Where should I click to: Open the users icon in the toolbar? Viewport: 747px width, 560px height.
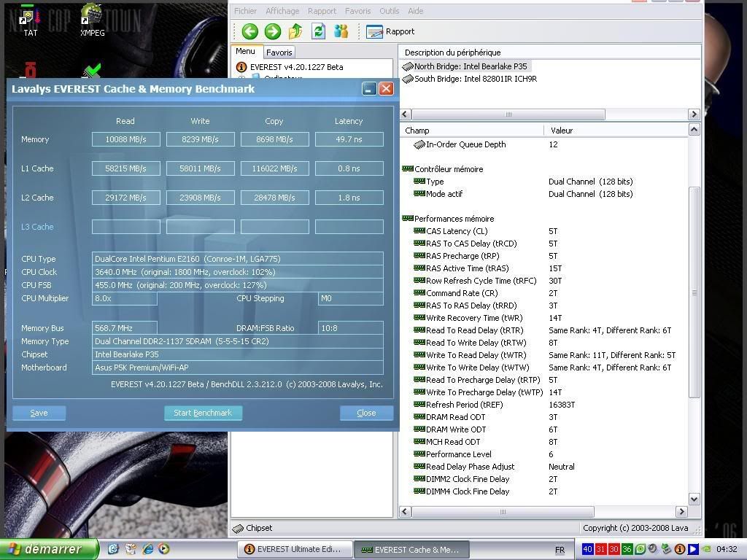[341, 31]
